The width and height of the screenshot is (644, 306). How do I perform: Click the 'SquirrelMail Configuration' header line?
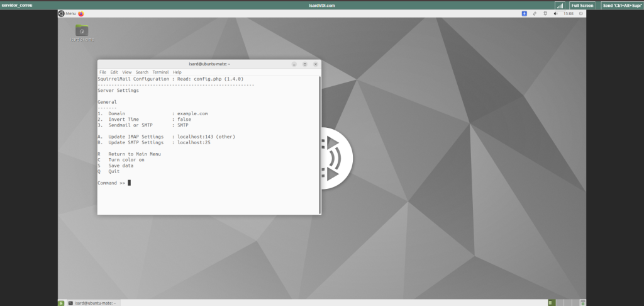(170, 79)
